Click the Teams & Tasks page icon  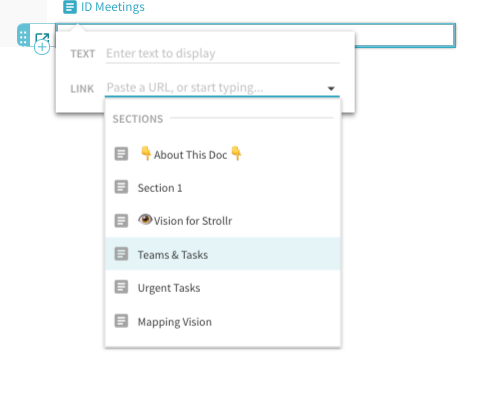coord(121,254)
